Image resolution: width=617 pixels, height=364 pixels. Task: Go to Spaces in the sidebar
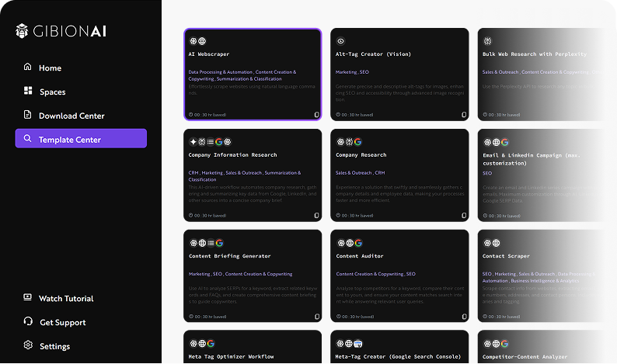coord(53,92)
